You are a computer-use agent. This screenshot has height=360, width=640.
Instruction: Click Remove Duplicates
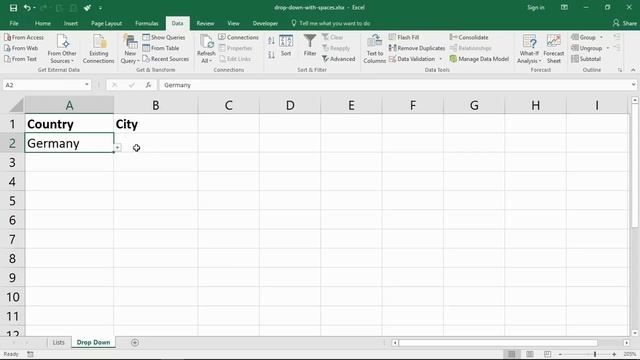[x=417, y=48]
